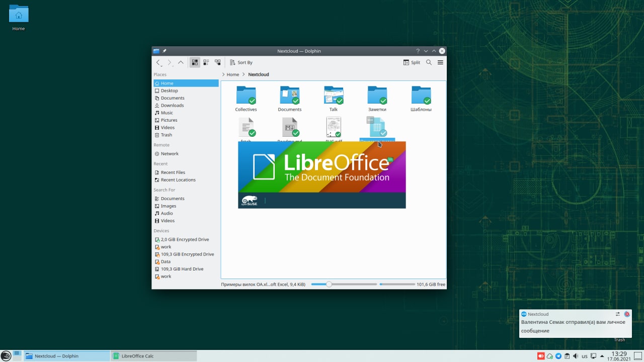The image size is (644, 362).
Task: Switch to LibreOffice Calc taskbar entry
Action: pyautogui.click(x=153, y=356)
